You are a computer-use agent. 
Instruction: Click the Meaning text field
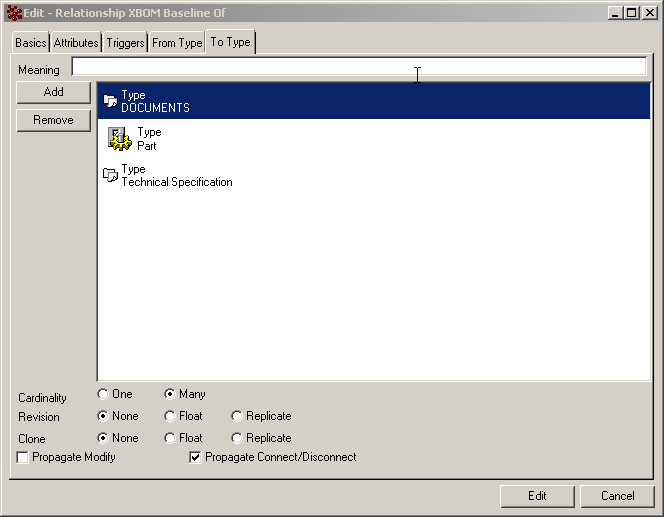[358, 67]
